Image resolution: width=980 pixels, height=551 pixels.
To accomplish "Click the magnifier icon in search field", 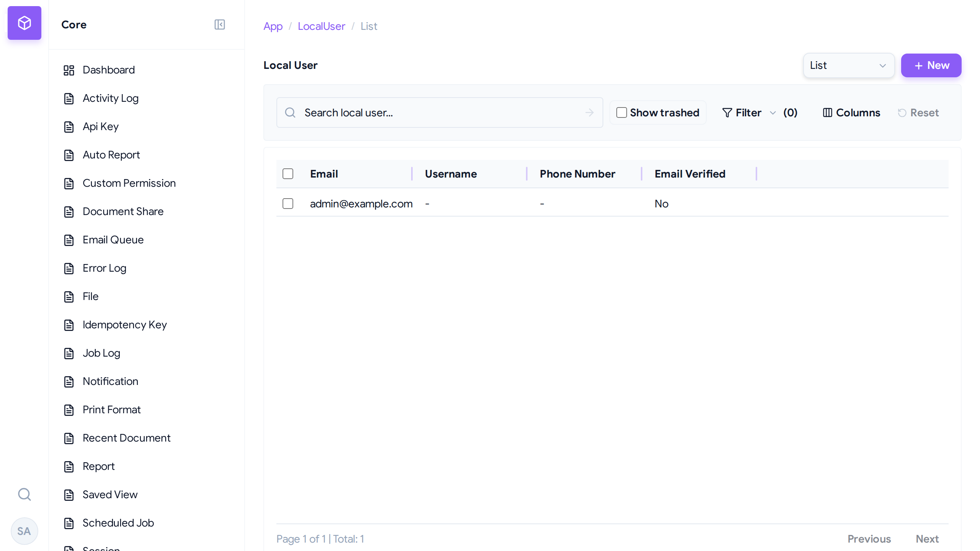I will click(x=290, y=112).
